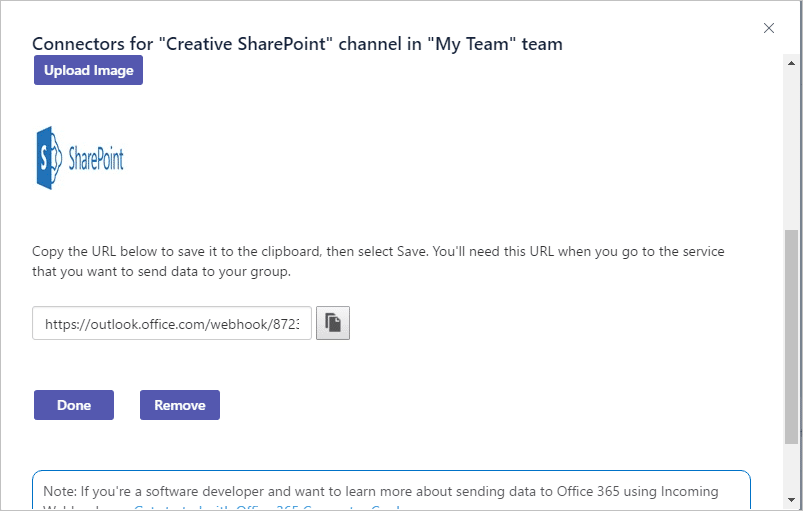Copy the webhook URL with the clipboard icon

[x=333, y=323]
